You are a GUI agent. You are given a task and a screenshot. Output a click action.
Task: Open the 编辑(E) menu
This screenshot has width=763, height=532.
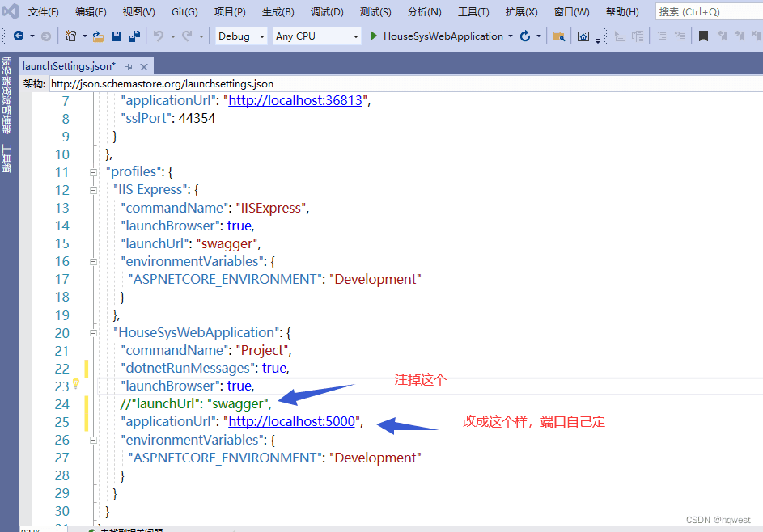pos(91,11)
